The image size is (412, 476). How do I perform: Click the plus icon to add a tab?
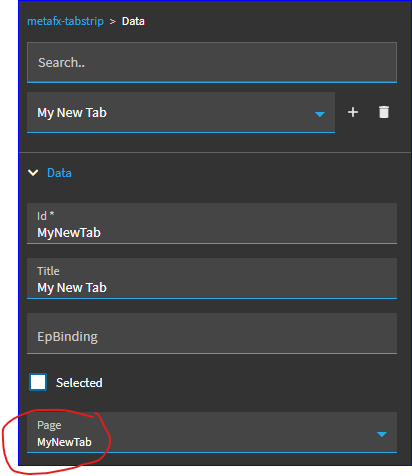coord(353,112)
